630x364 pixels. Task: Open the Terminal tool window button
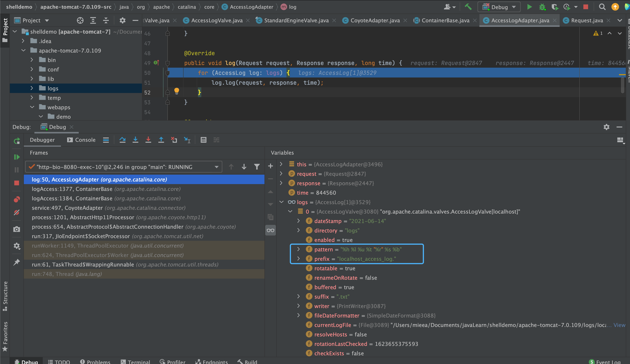coord(135,362)
